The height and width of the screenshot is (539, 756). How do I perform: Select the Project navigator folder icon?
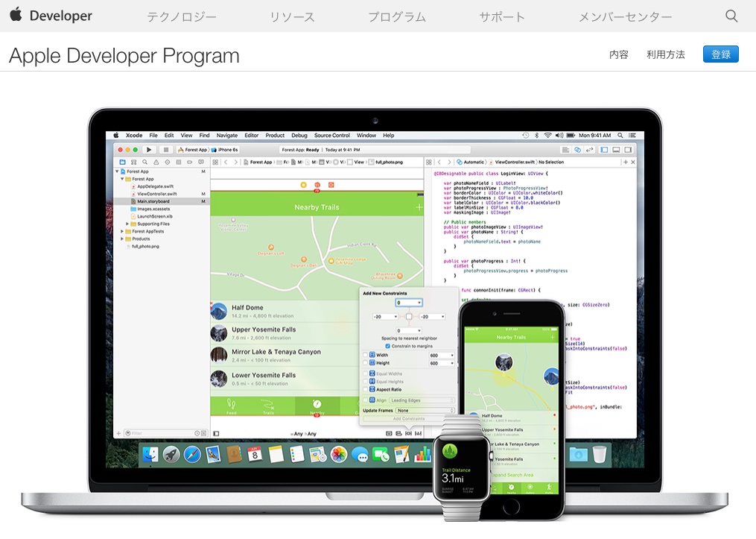pyautogui.click(x=122, y=162)
